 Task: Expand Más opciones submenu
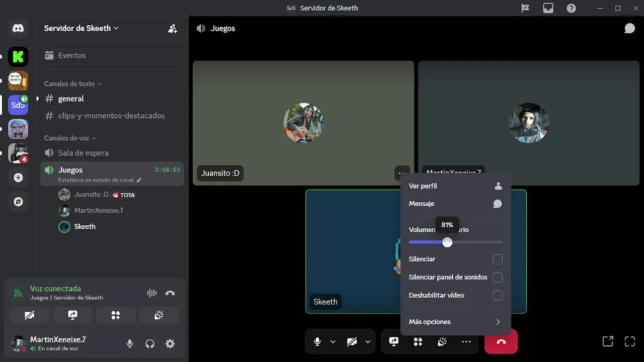[455, 322]
